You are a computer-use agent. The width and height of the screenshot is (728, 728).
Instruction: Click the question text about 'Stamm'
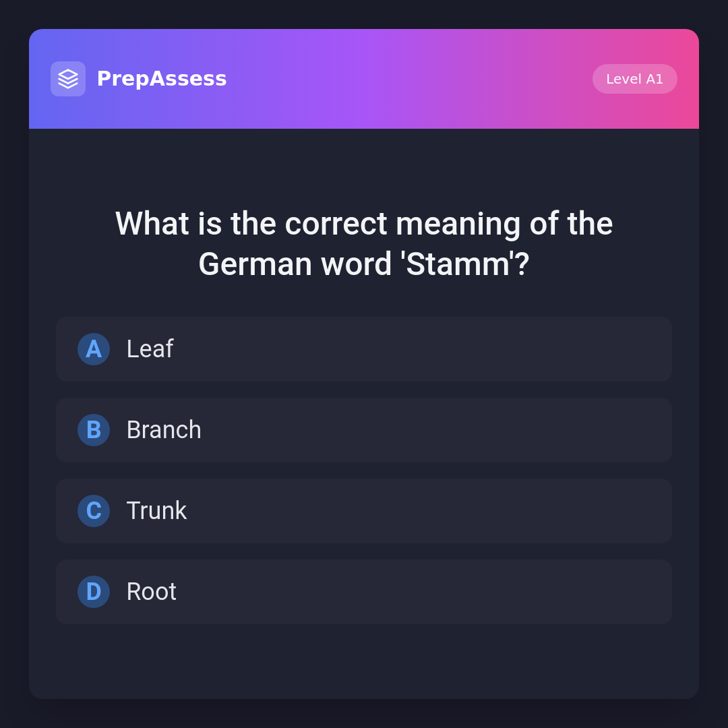point(364,224)
